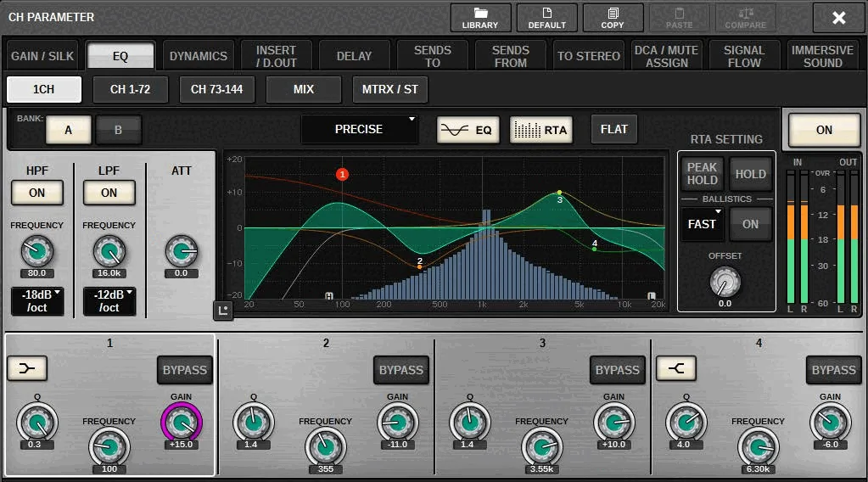Enable PEAK HOLD in RTA settings

tap(702, 174)
